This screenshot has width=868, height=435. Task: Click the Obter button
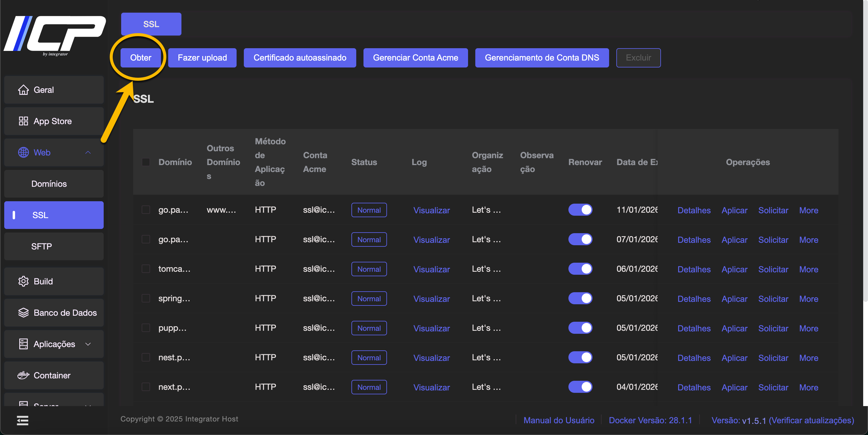coord(140,58)
